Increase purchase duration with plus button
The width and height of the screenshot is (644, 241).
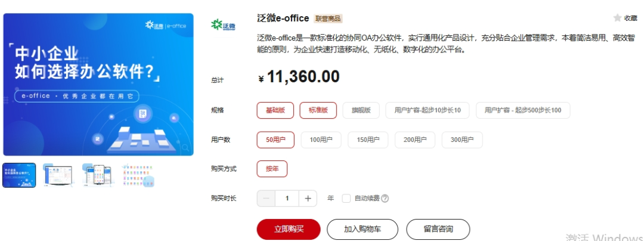tap(308, 198)
